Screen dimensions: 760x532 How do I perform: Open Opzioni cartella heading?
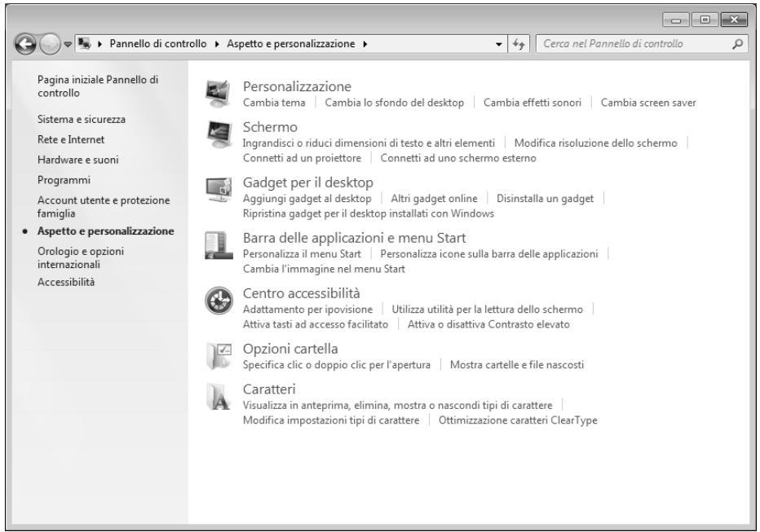tap(290, 349)
